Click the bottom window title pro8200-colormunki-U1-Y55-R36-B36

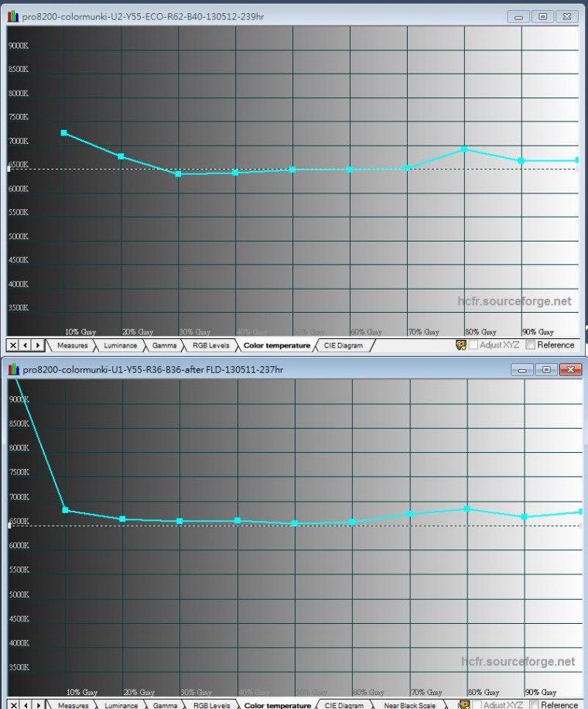coord(152,369)
